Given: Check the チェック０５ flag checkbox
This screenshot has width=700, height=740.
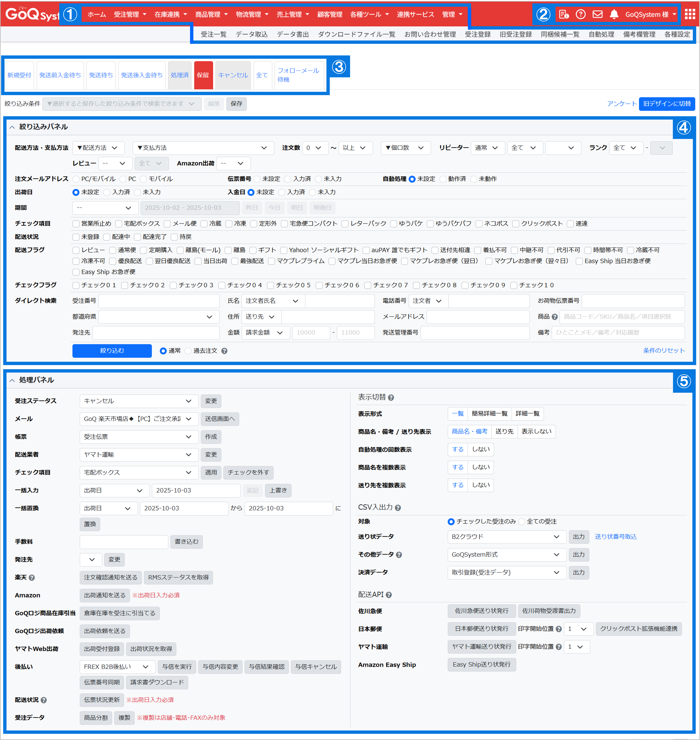Looking at the screenshot, I should tap(271, 286).
